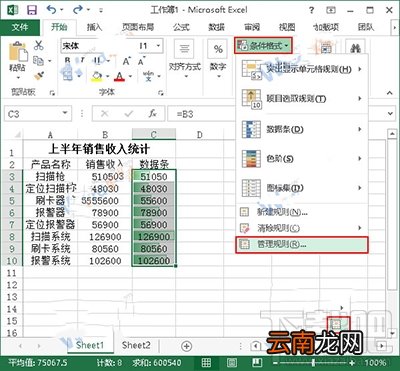Open Top/Bottom Rules (T) submenu

pos(302,99)
